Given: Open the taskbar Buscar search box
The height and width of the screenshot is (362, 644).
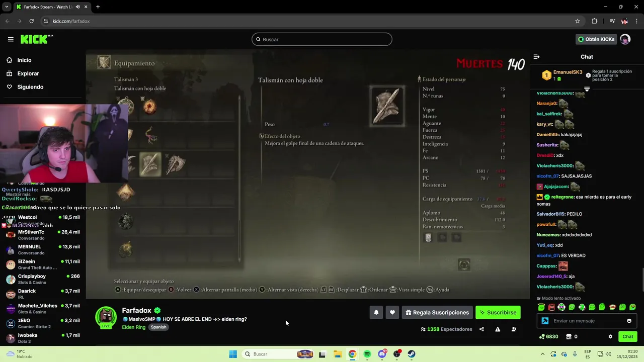Looking at the screenshot, I should [x=277, y=354].
